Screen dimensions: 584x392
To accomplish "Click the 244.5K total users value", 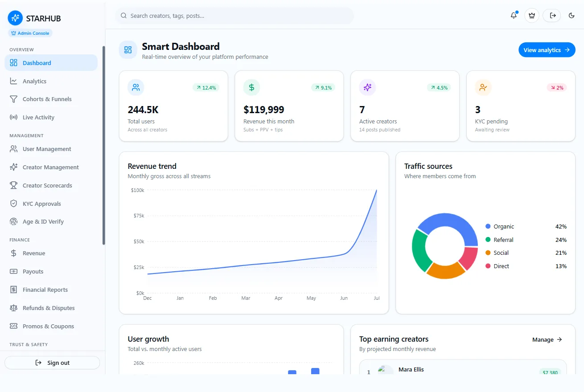I will [143, 110].
